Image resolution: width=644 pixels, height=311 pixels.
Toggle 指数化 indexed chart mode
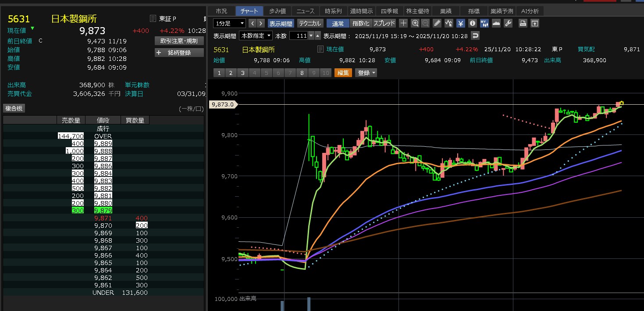tap(361, 23)
